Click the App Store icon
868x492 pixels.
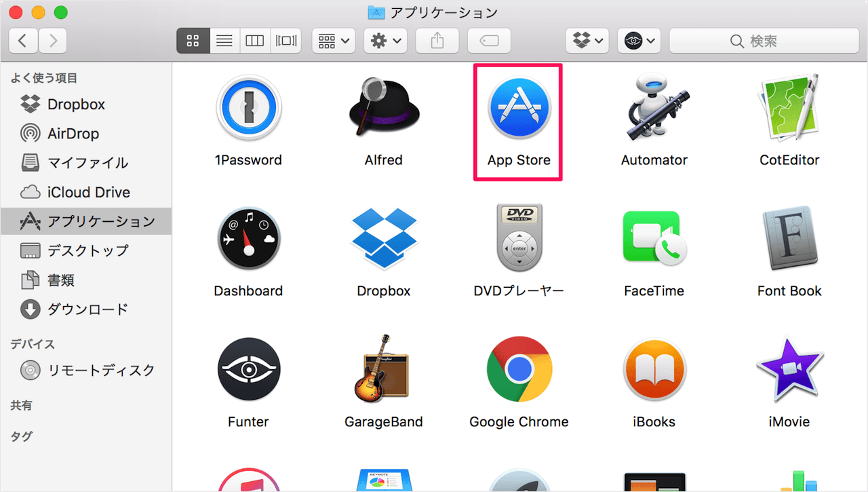pos(519,109)
